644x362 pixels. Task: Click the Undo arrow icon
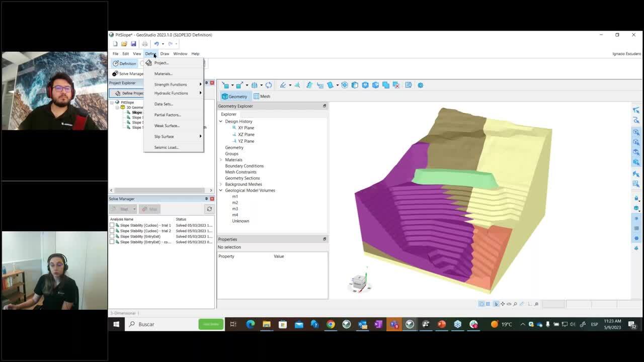click(x=156, y=44)
